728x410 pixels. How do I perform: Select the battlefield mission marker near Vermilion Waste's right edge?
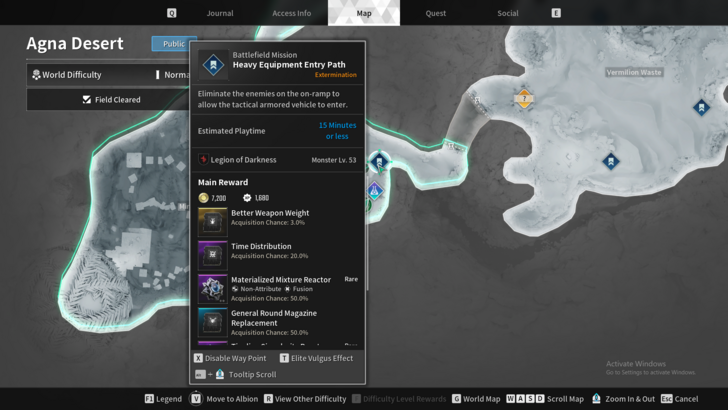click(x=701, y=108)
